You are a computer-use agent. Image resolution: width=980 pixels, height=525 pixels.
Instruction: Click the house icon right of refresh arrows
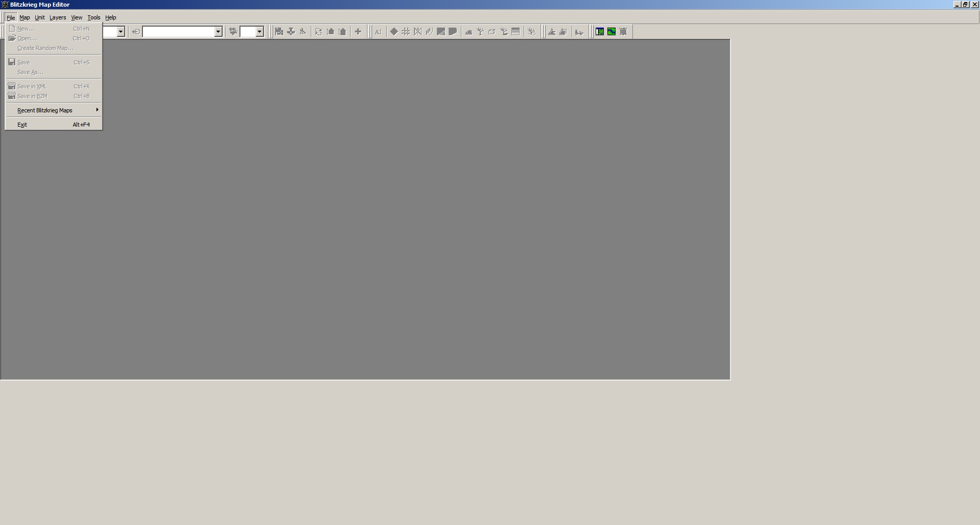point(330,32)
